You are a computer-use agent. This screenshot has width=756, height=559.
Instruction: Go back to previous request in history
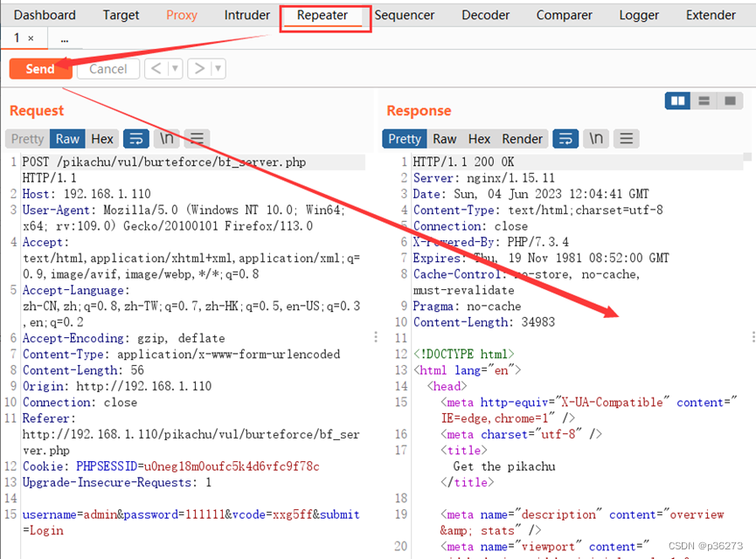[x=156, y=69]
